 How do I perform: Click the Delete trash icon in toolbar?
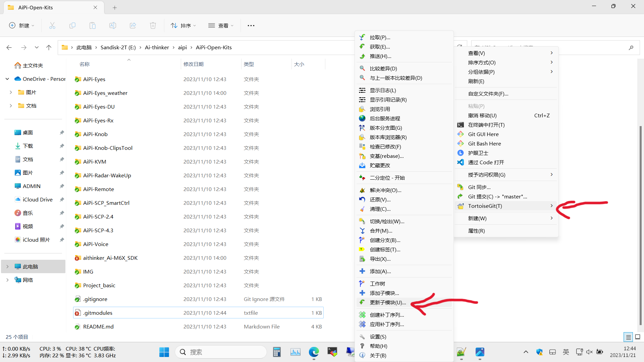(153, 25)
